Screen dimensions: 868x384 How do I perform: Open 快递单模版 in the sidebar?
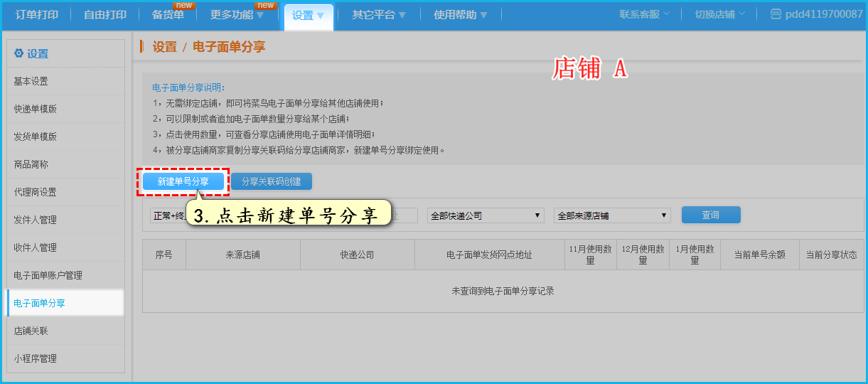coord(36,109)
